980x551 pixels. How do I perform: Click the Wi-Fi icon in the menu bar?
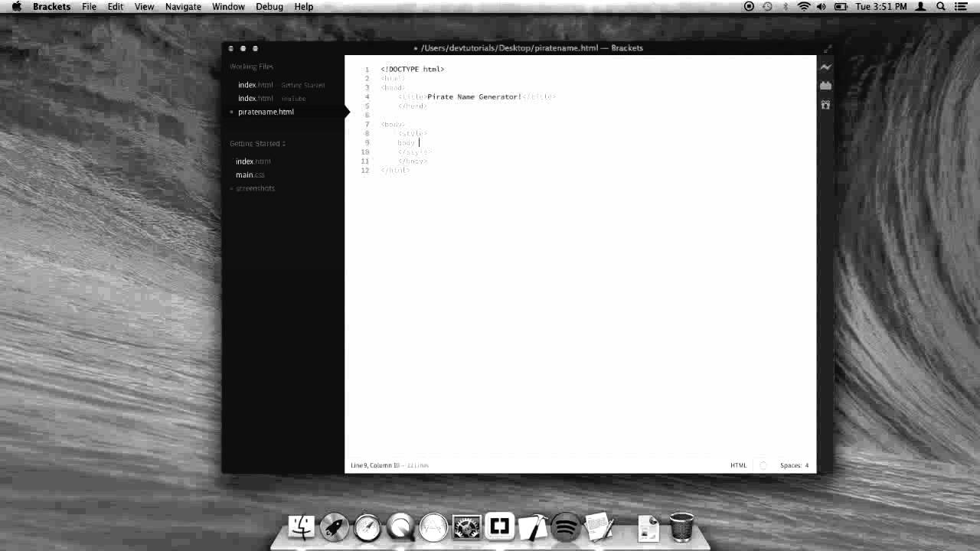803,6
